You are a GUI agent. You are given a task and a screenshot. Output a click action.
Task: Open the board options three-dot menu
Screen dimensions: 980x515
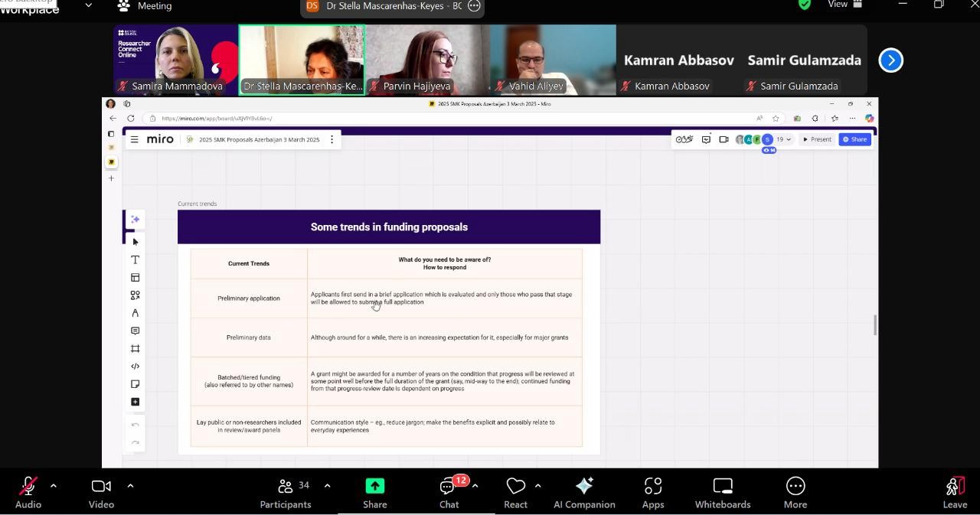click(332, 139)
